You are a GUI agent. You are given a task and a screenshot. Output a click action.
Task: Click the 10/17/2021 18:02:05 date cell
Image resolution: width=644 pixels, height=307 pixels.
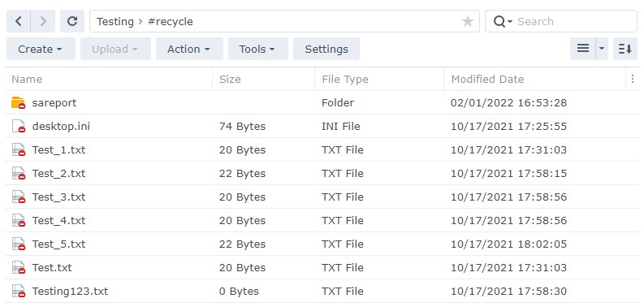508,244
